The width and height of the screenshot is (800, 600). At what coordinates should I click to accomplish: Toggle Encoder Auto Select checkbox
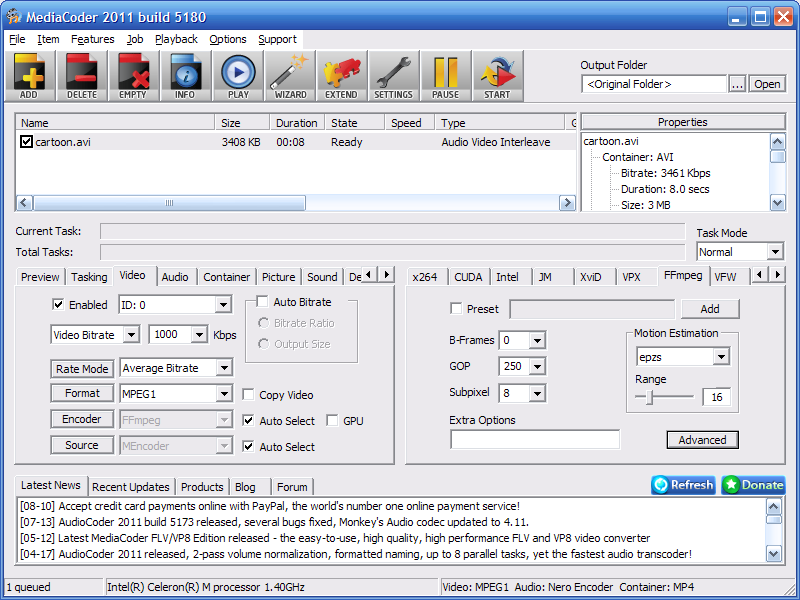click(x=248, y=420)
